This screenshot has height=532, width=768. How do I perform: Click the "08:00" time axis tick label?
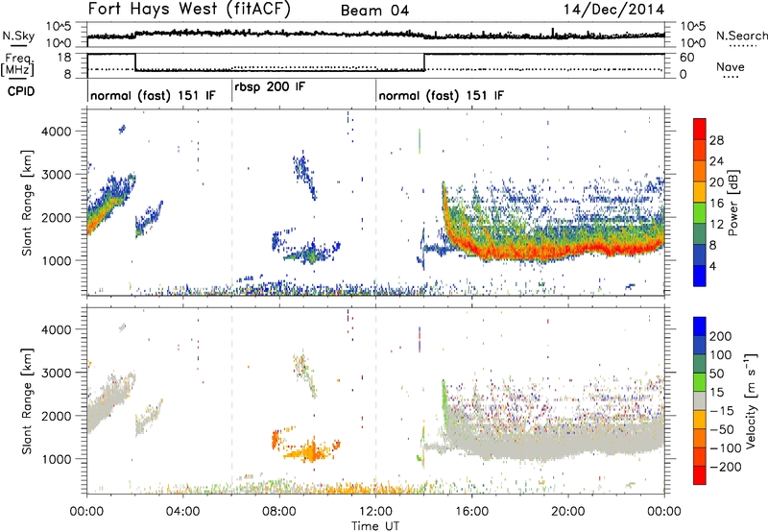coord(279,512)
